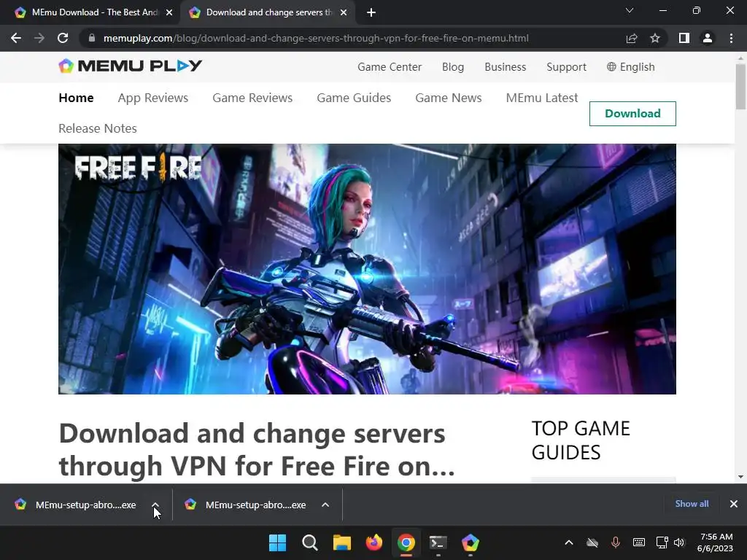
Task: Click the cloud sync tray icon
Action: click(592, 542)
